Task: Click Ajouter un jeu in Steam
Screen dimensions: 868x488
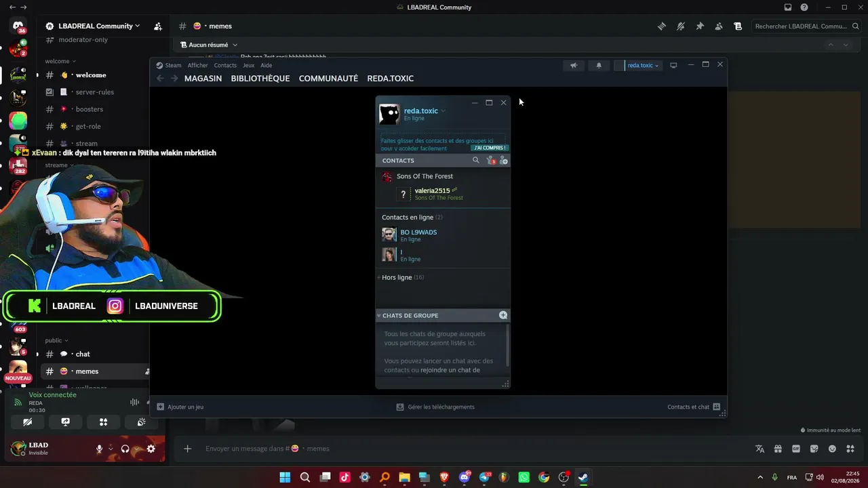Action: (x=180, y=407)
